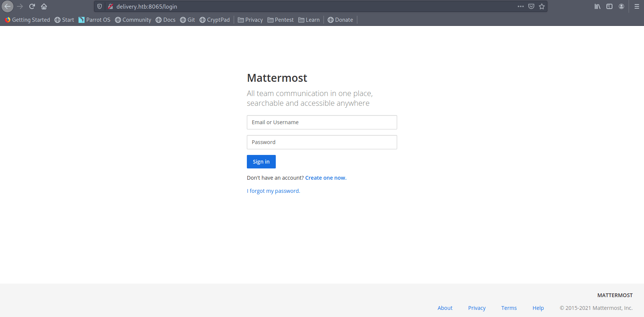Image resolution: width=644 pixels, height=317 pixels.
Task: Open the Library icon in the toolbar
Action: pyautogui.click(x=597, y=6)
